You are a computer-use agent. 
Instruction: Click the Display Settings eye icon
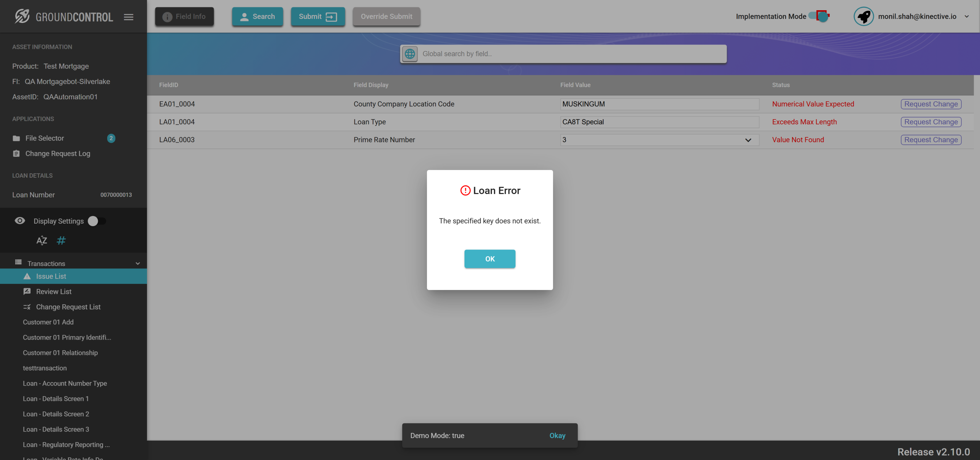[x=20, y=221]
